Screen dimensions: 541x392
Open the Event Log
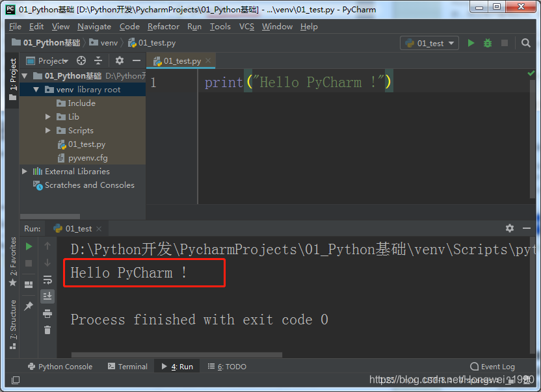pos(492,367)
